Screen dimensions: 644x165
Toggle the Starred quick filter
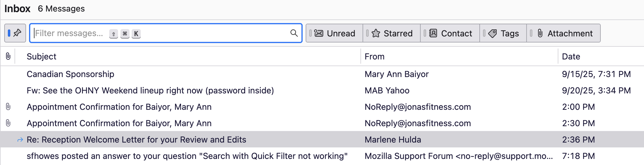pyautogui.click(x=392, y=33)
